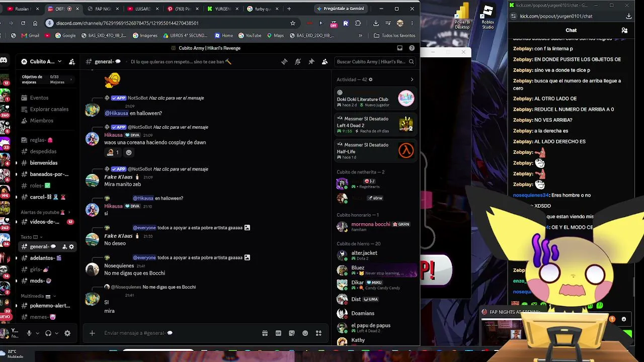Image resolution: width=644 pixels, height=362 pixels.
Task: Open Fake Klaus profile from 21:33 message
Action: click(x=118, y=236)
